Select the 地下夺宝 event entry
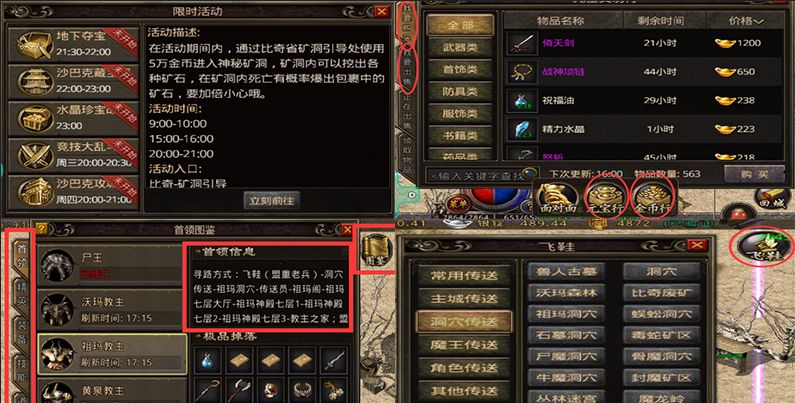Image resolution: width=795 pixels, height=403 pixels. pyautogui.click(x=73, y=44)
